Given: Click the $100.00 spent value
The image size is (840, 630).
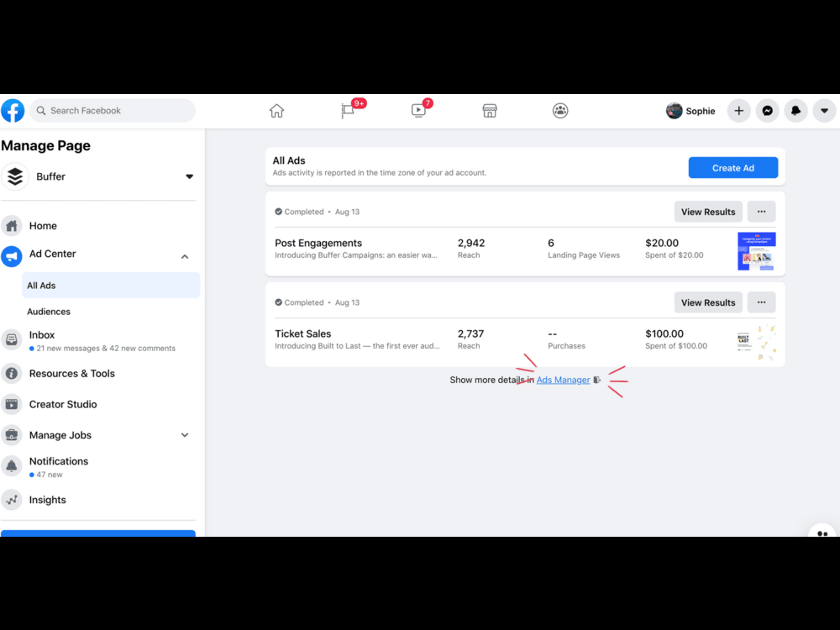Looking at the screenshot, I should coord(664,333).
